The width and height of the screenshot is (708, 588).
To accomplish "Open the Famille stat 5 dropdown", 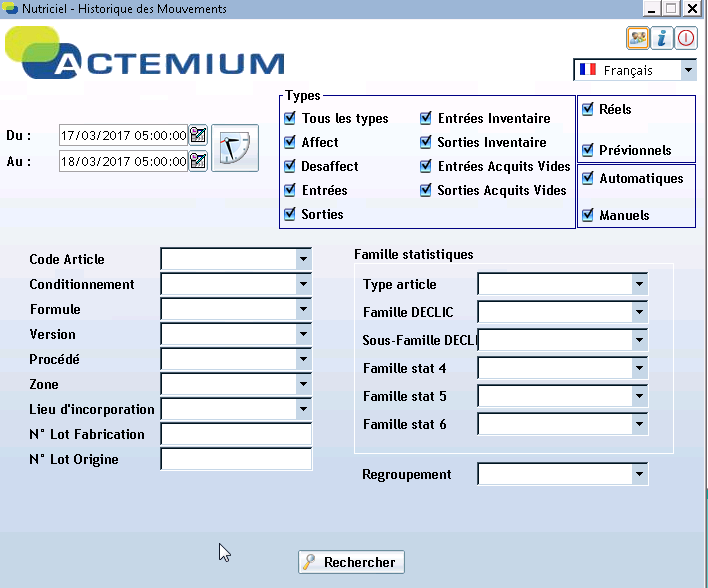I will 639,396.
